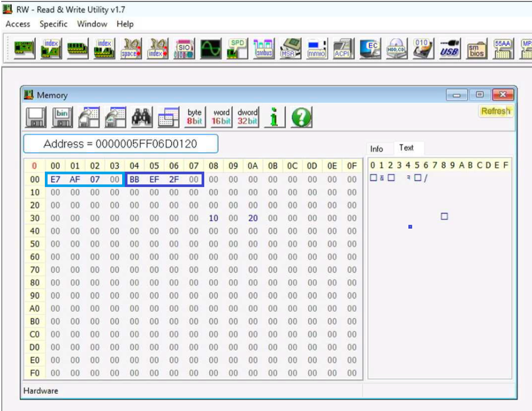This screenshot has width=532, height=411.
Task: Open the EC embedded controller icon
Action: pyautogui.click(x=370, y=48)
